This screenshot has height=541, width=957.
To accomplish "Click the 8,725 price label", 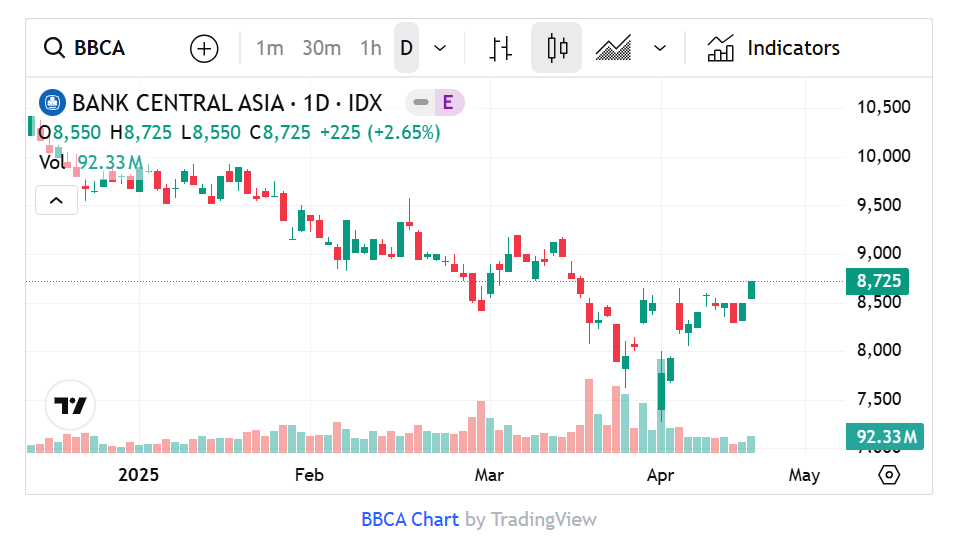I will [880, 282].
